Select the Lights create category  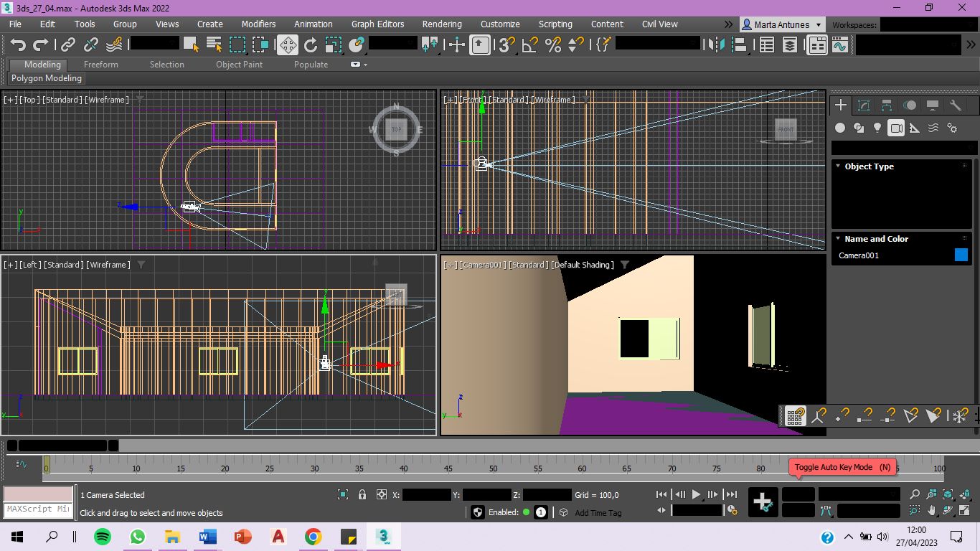[877, 128]
